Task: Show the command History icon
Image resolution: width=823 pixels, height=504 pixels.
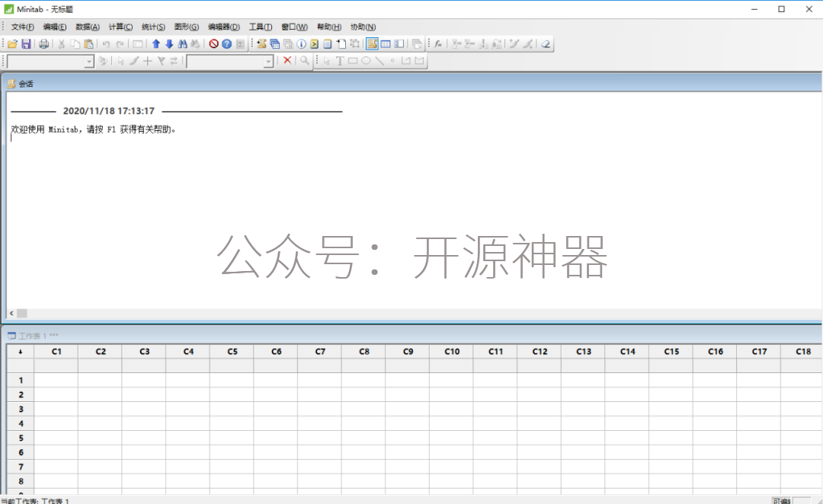Action: (315, 44)
